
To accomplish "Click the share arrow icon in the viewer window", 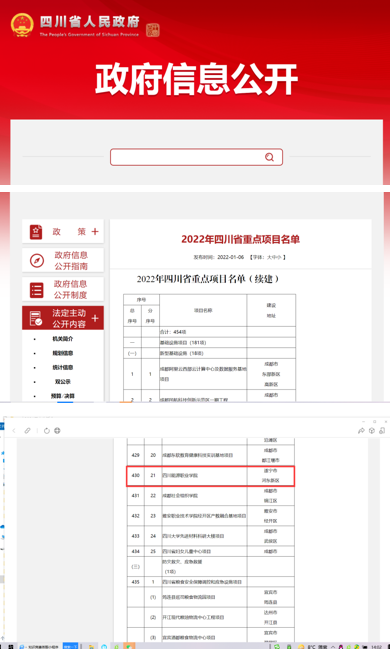I will pos(361,431).
